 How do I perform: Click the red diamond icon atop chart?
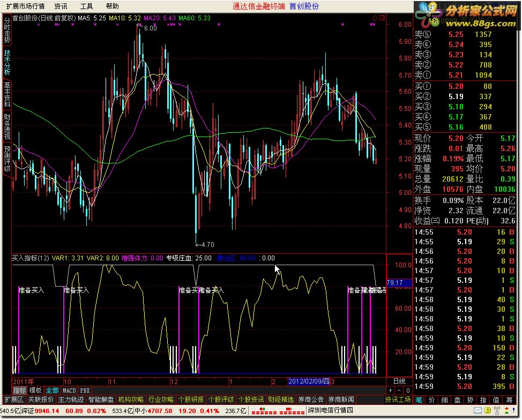click(x=375, y=18)
